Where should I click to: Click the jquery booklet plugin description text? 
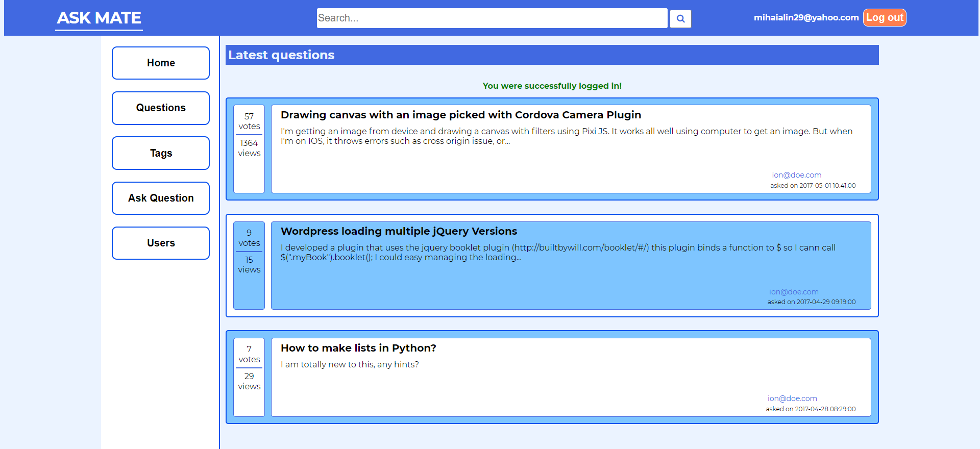(x=558, y=253)
